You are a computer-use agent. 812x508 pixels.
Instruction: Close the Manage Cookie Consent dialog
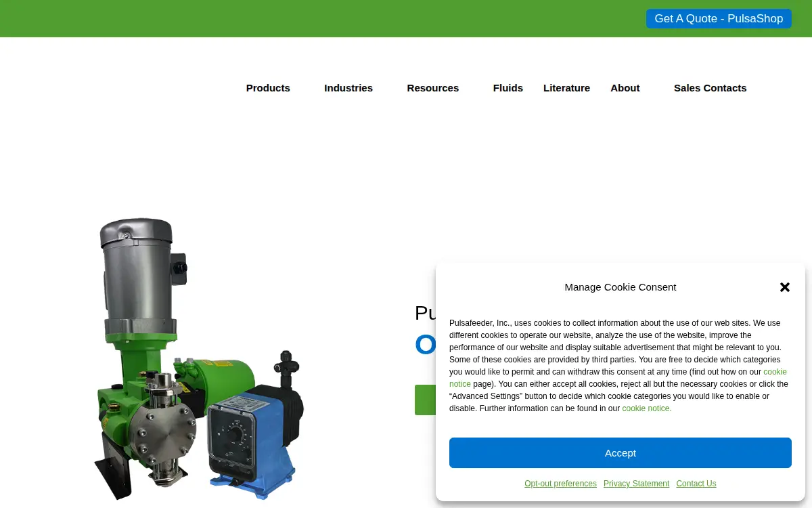pos(785,287)
